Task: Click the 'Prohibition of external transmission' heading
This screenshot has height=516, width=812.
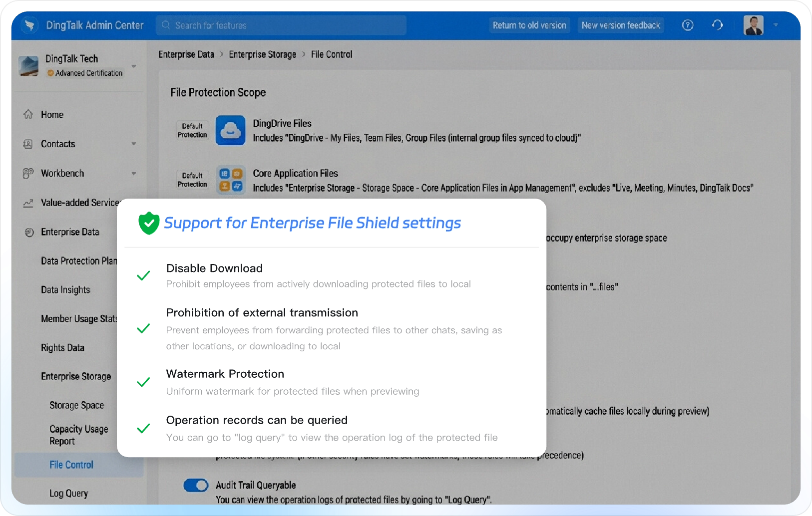Action: (x=262, y=312)
